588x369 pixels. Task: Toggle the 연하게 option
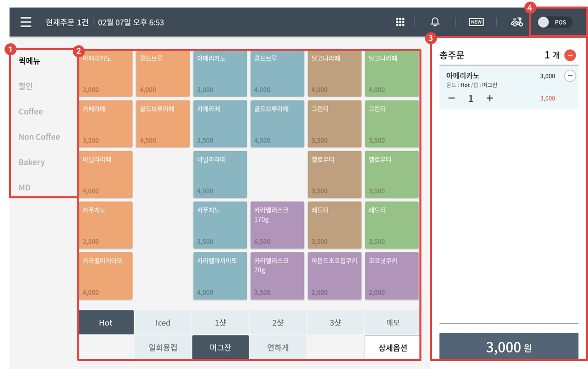(278, 347)
